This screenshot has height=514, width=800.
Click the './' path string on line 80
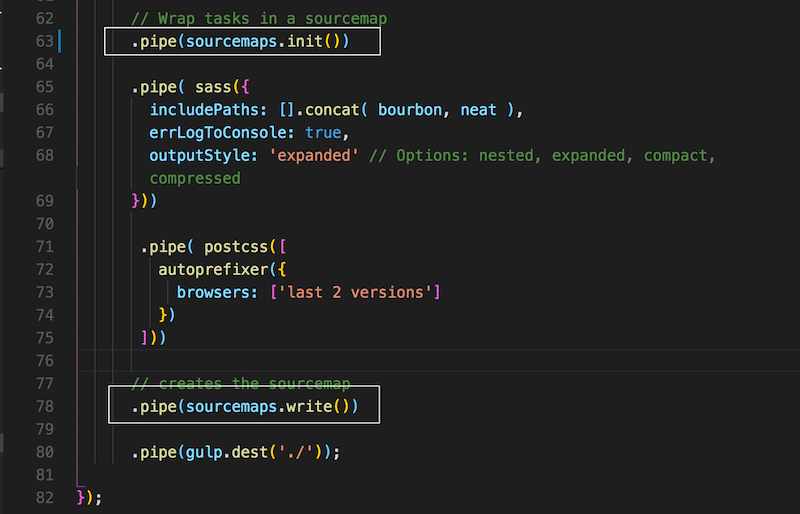[x=296, y=453]
